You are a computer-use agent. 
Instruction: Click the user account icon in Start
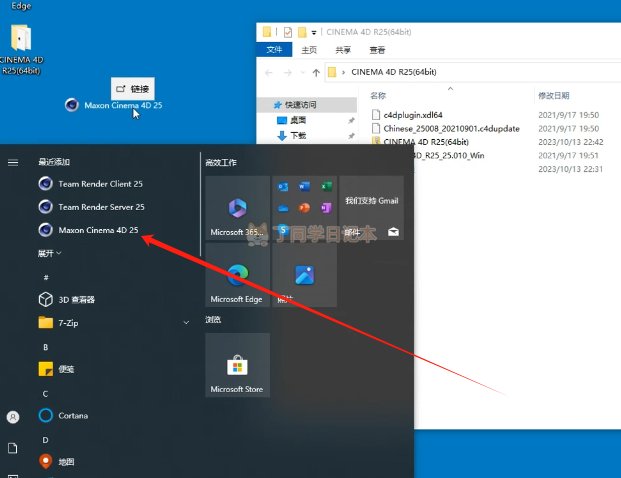click(x=13, y=416)
